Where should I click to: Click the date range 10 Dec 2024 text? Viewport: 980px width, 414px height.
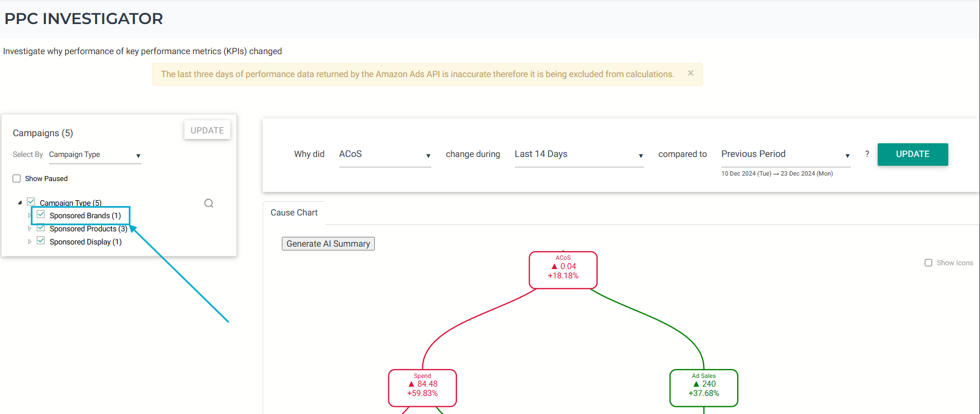click(777, 173)
